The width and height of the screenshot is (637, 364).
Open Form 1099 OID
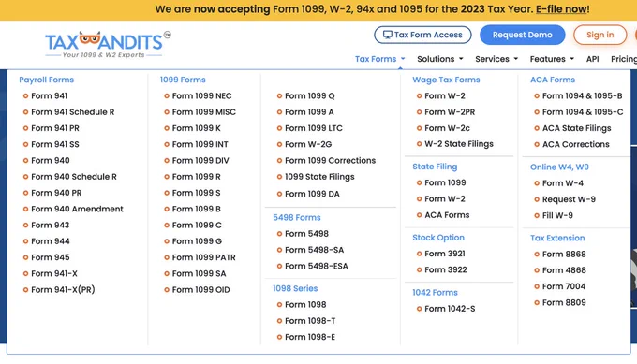[x=201, y=290]
